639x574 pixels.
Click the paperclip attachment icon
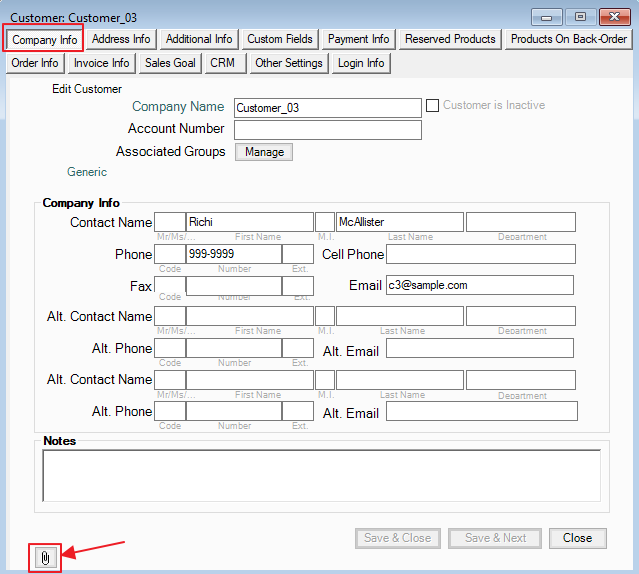pyautogui.click(x=45, y=557)
